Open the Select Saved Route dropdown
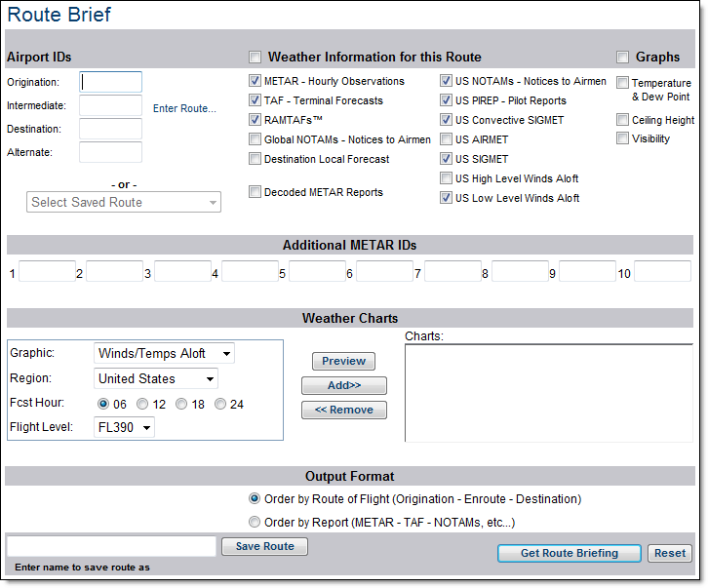708x588 pixels. pyautogui.click(x=124, y=203)
